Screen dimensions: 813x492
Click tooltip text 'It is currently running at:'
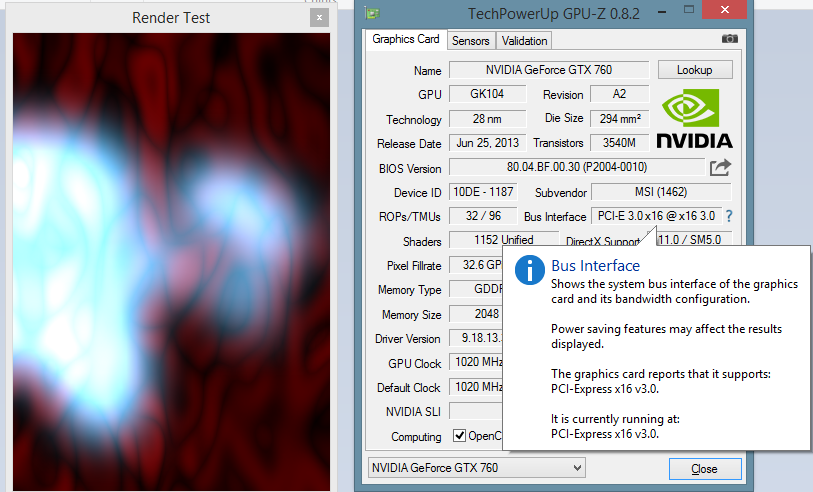[x=615, y=419]
